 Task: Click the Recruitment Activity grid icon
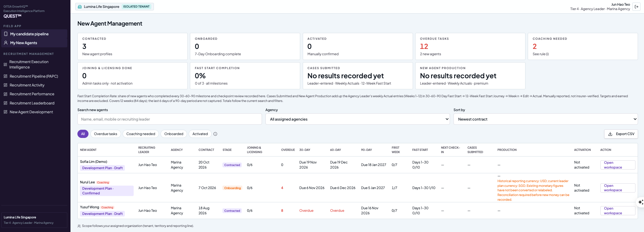click(x=5, y=85)
